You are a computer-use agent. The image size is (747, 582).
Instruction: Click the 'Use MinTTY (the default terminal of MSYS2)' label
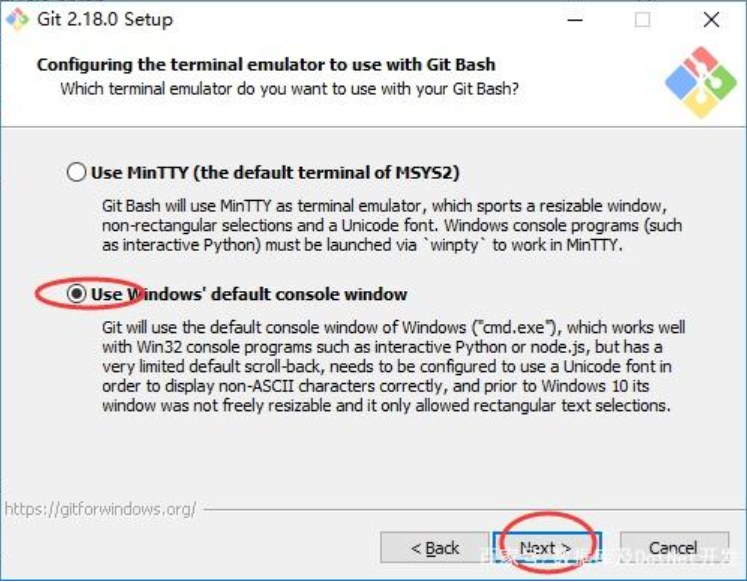point(275,172)
